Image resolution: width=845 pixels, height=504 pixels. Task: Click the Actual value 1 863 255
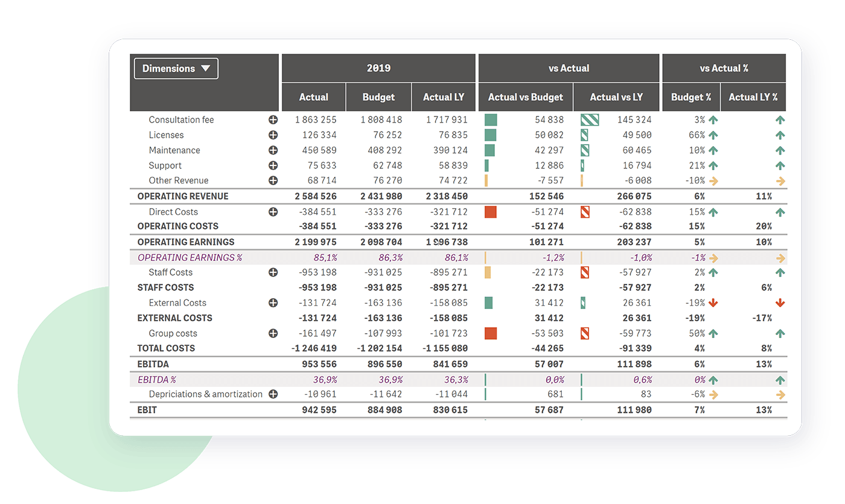(x=316, y=120)
